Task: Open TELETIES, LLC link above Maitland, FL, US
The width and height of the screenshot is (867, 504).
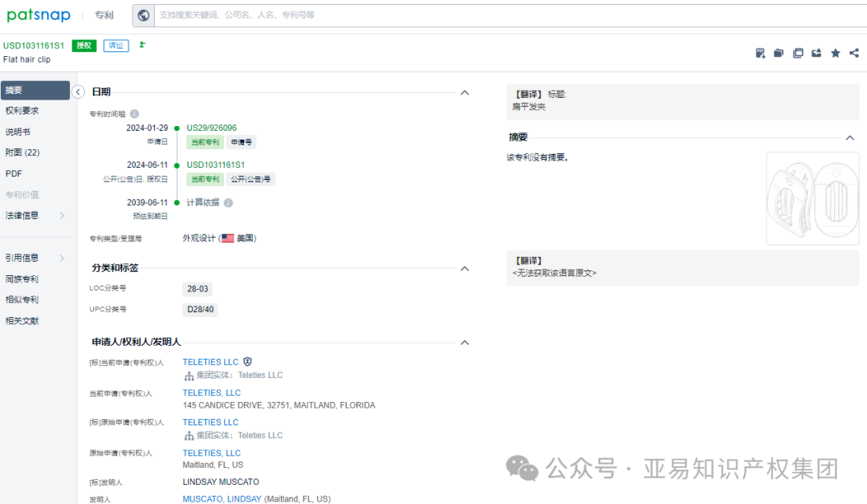Action: [212, 453]
